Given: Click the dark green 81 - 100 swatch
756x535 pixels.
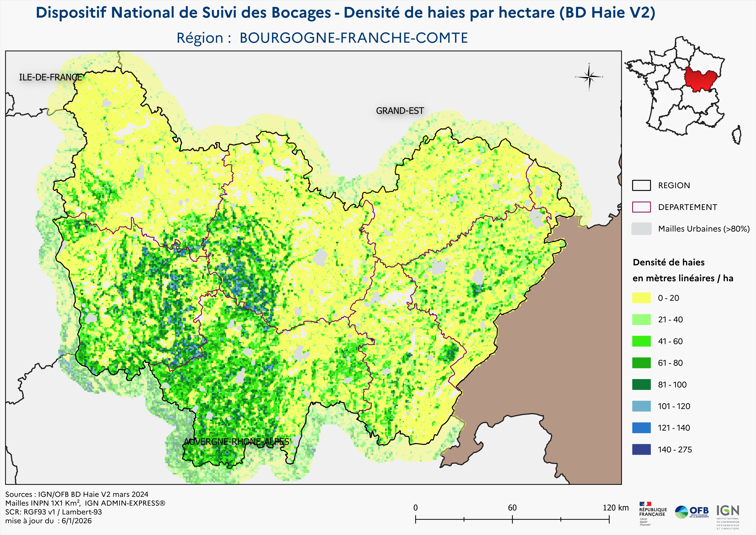Looking at the screenshot, I should point(641,384).
